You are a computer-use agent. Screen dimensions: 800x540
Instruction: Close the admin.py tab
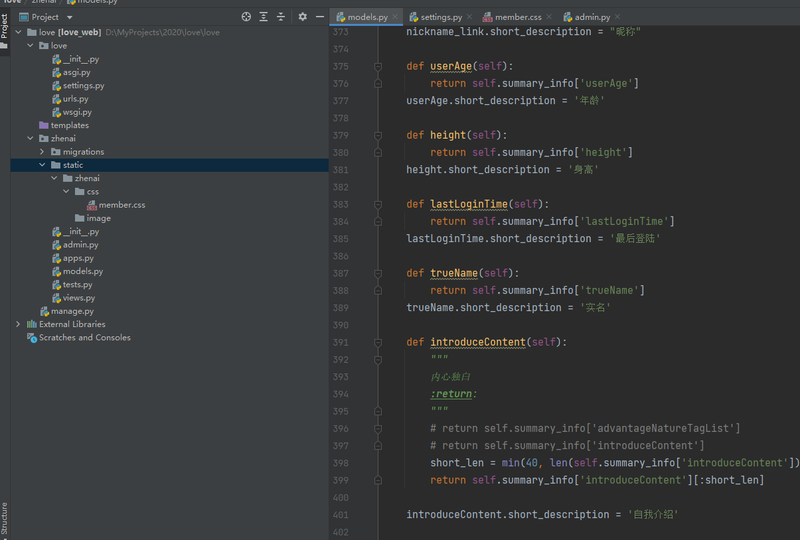[x=617, y=17]
